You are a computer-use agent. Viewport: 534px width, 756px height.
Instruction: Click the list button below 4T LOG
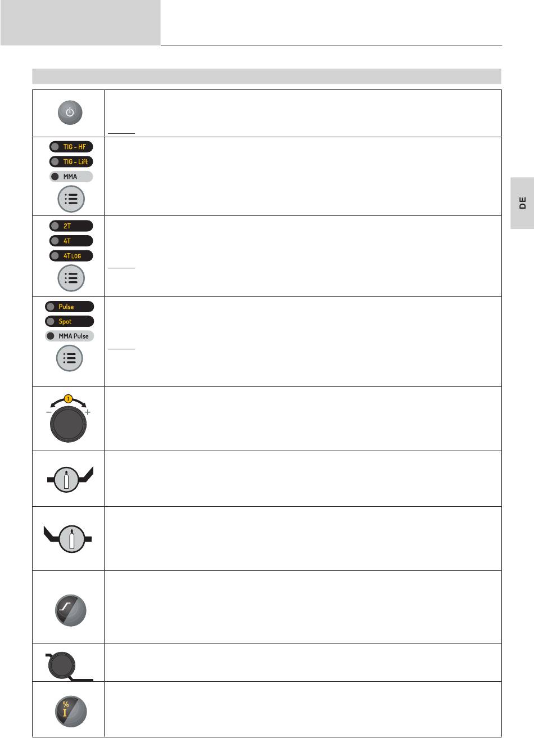tap(71, 278)
